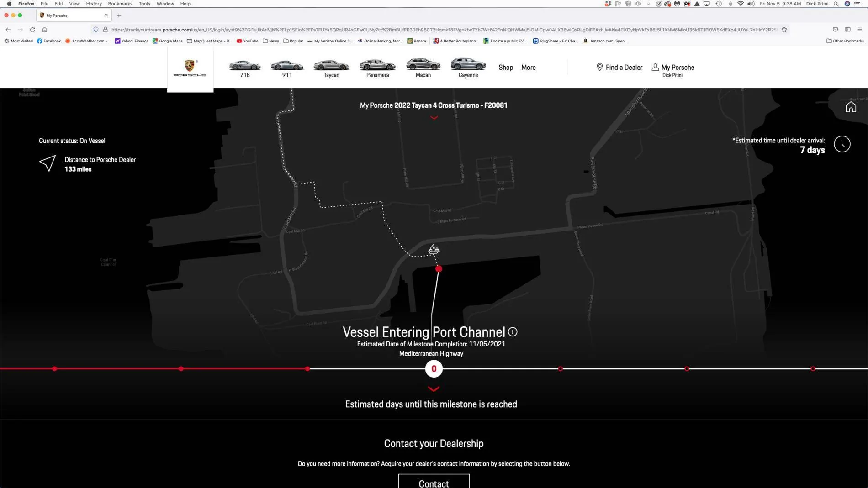
Task: Select the third timeline milestone dot
Action: pyautogui.click(x=307, y=368)
